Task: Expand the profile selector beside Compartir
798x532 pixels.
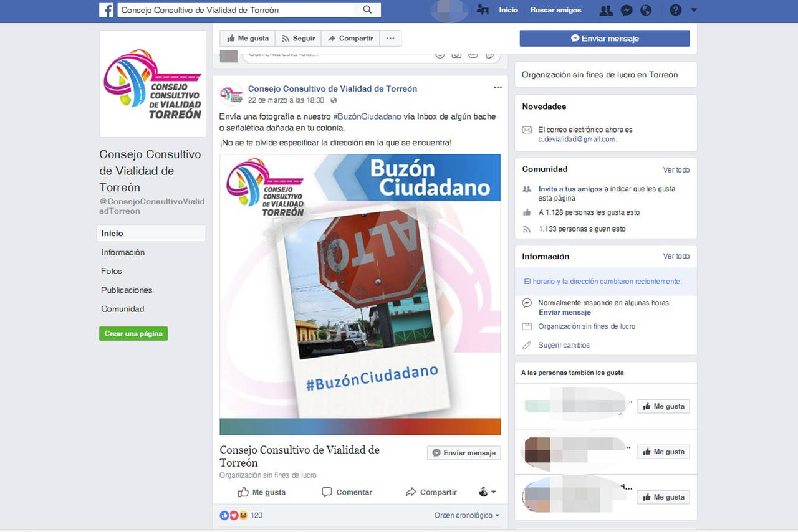Action: pyautogui.click(x=487, y=492)
